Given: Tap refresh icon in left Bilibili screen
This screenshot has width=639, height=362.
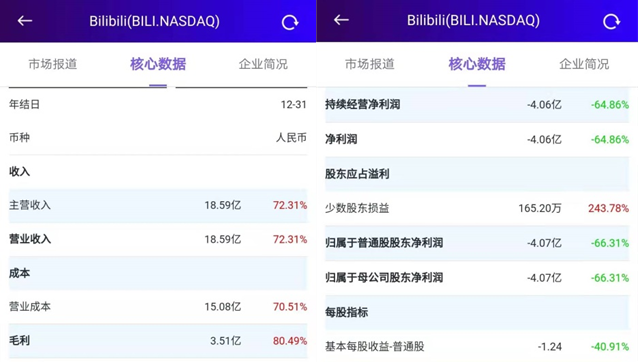Looking at the screenshot, I should [x=290, y=22].
